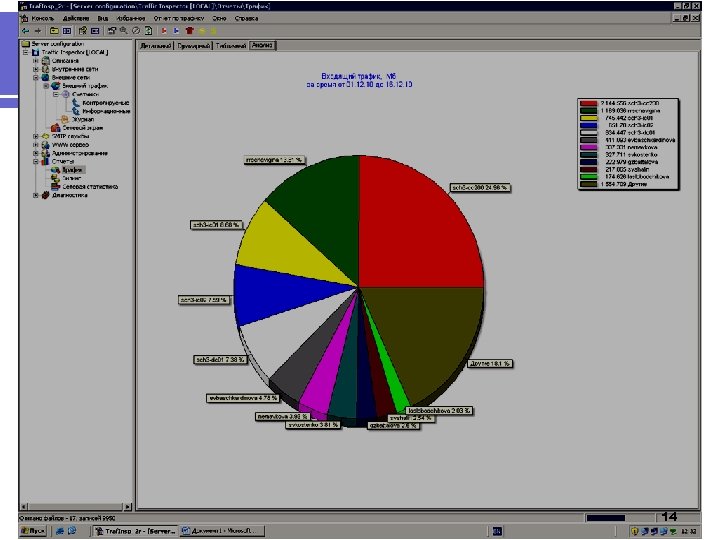Screen dimensions: 720x540
Task: Select the Анализ tab
Action: (x=263, y=45)
